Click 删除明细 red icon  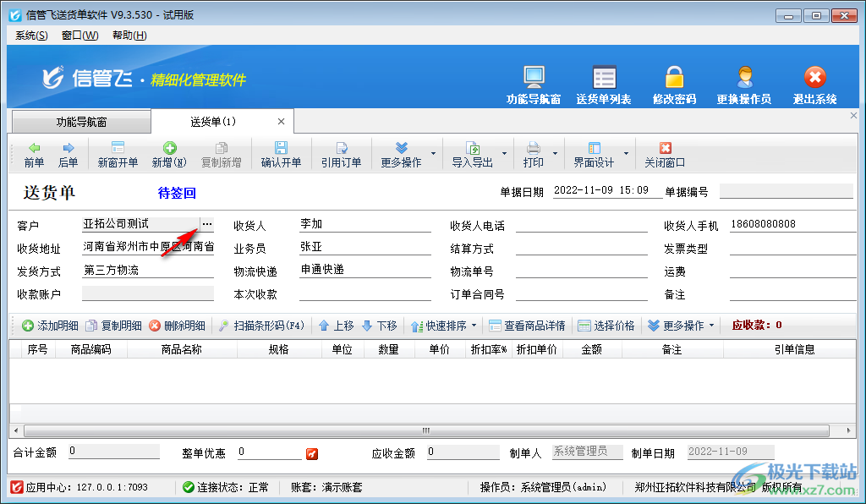click(x=178, y=326)
